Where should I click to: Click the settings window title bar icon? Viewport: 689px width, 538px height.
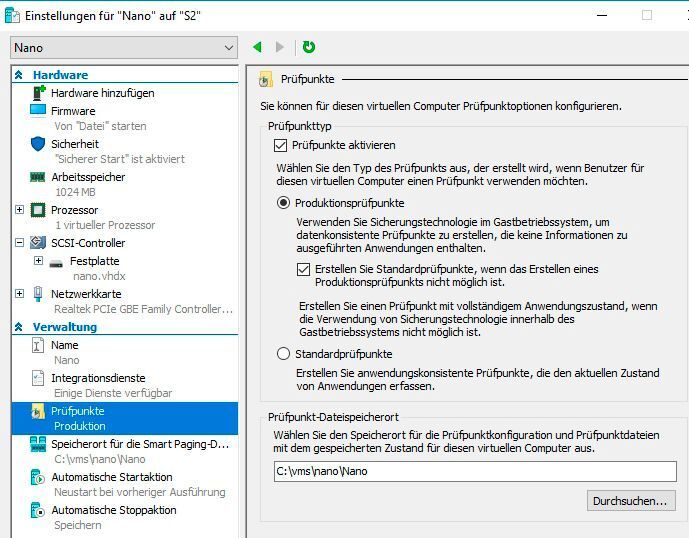[12, 15]
